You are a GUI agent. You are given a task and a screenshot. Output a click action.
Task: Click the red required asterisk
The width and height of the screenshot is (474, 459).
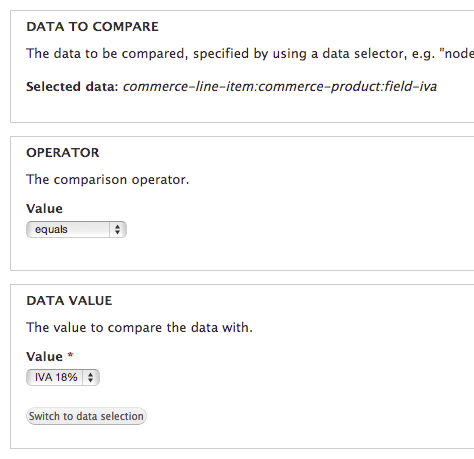70,355
